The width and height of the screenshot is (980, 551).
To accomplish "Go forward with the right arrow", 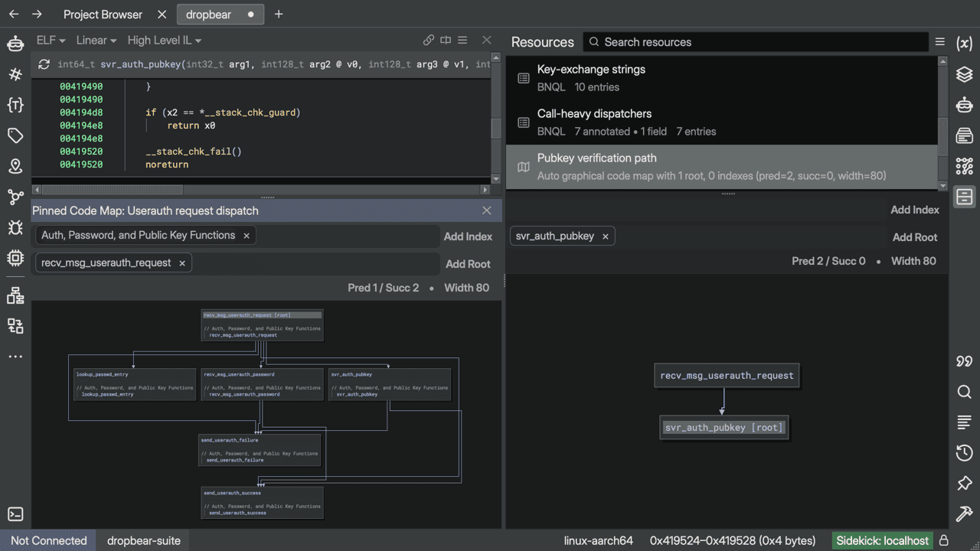I will [38, 15].
